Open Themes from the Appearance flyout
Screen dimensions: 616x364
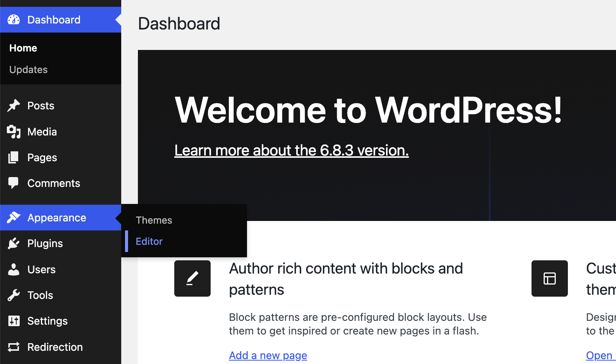coord(154,220)
